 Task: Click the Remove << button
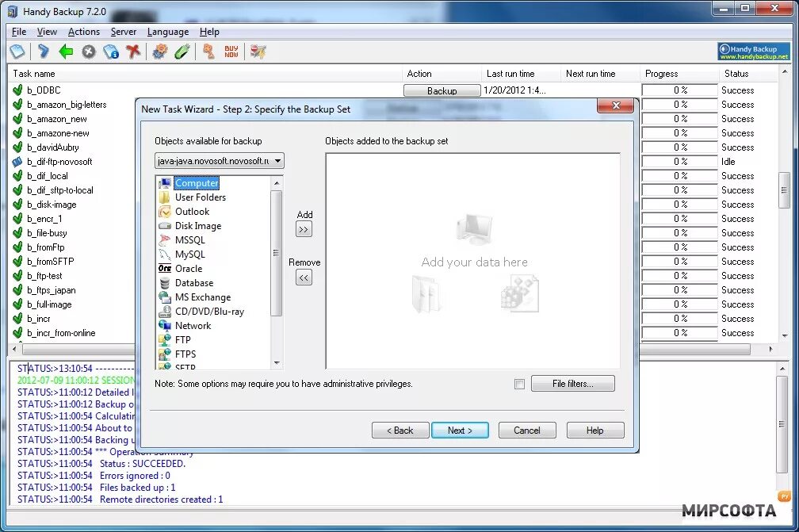point(304,277)
